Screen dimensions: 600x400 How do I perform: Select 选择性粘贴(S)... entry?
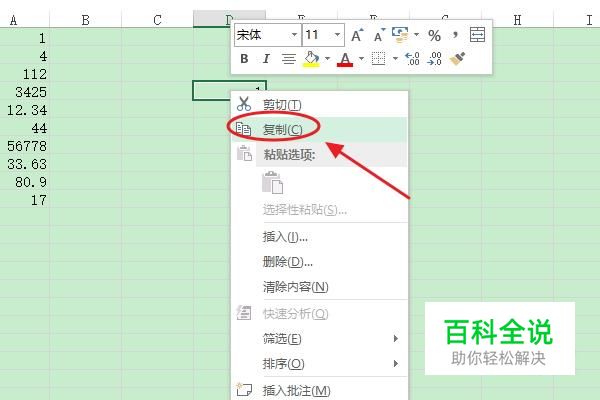(x=320, y=210)
